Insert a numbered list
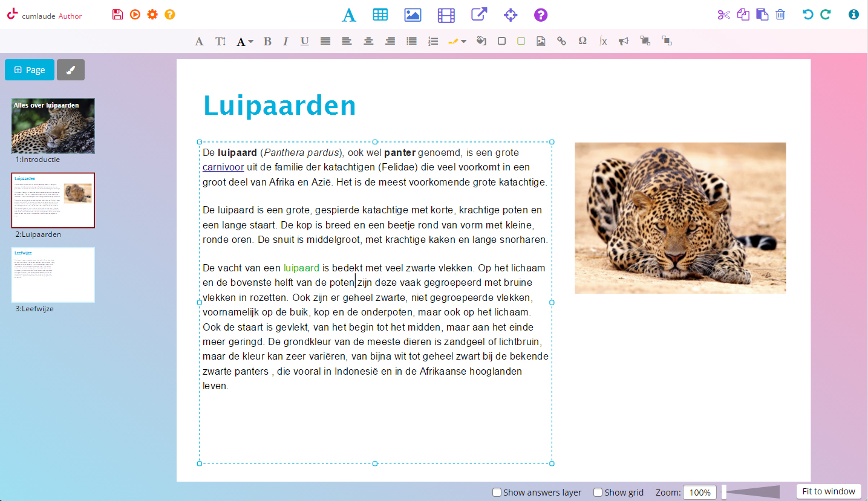 [x=433, y=41]
